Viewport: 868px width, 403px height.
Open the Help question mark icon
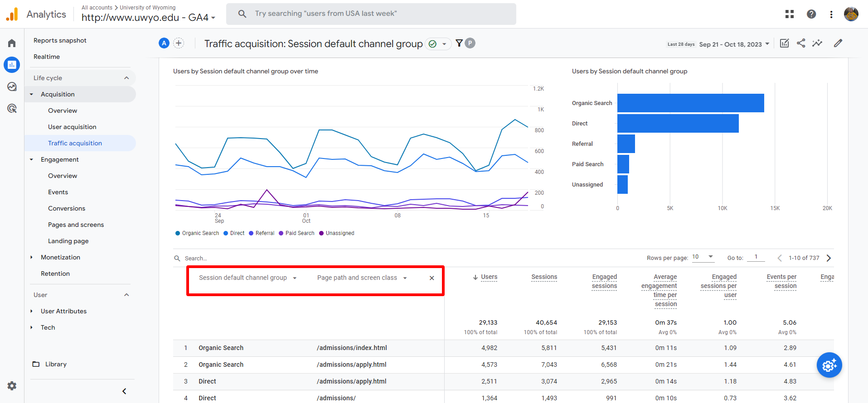[811, 14]
